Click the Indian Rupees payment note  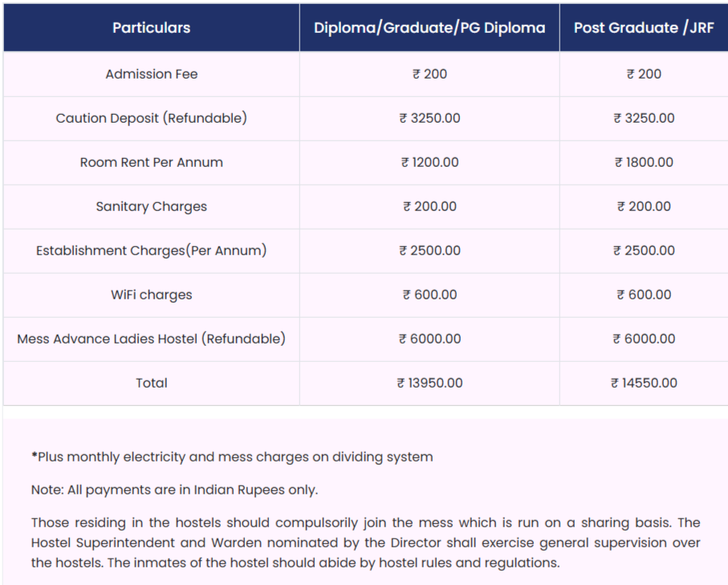click(174, 490)
